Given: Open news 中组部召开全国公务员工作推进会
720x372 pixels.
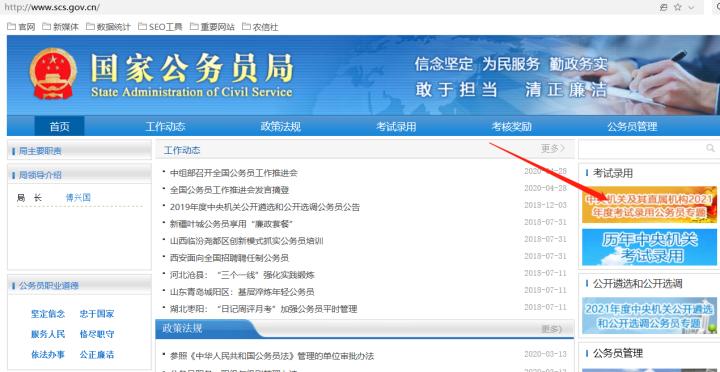Looking at the screenshot, I should (234, 173).
